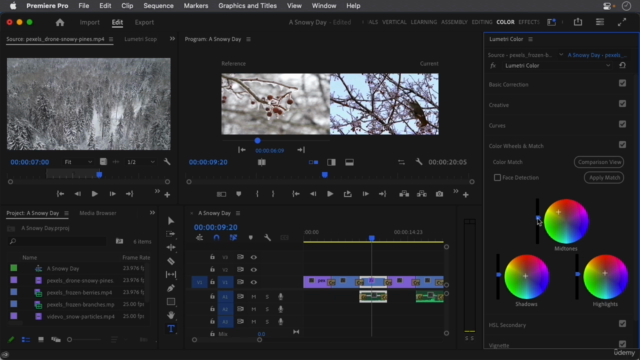Play the Program monitor
The image size is (640, 360).
pyautogui.click(x=330, y=194)
